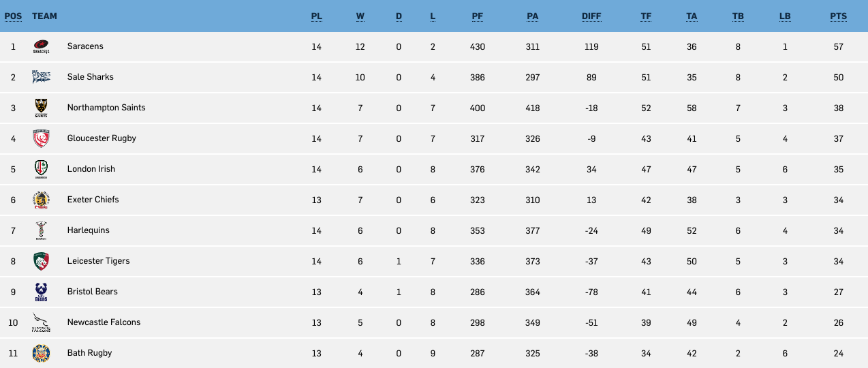Select the TB column header
Viewport: 868px width, 368px height.
(738, 16)
